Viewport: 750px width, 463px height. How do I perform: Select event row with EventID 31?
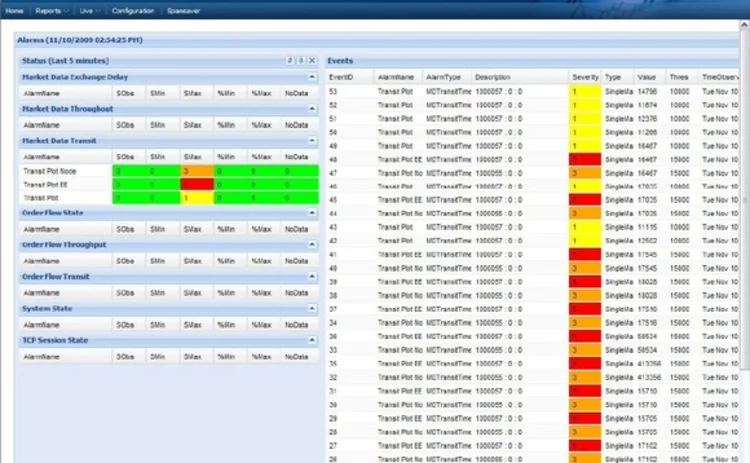532,391
